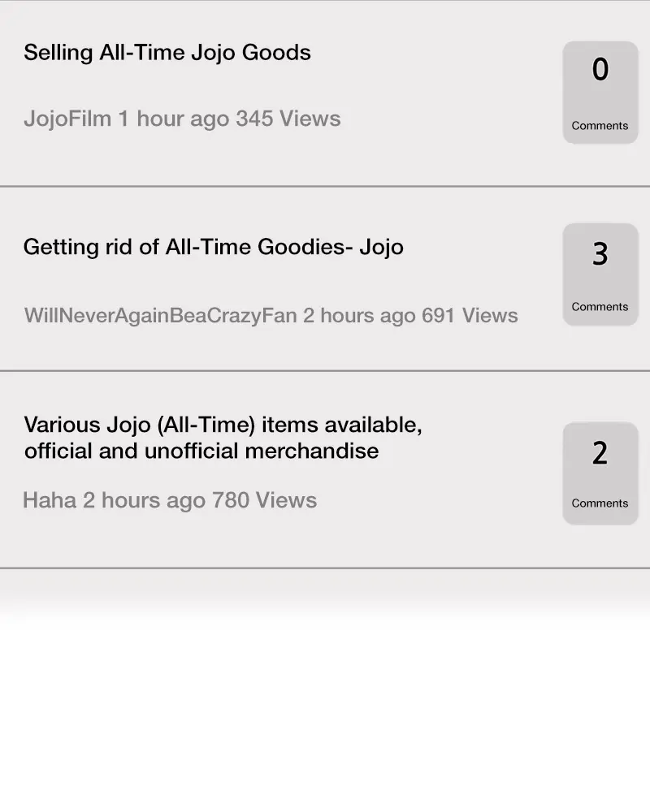650x812 pixels.
Task: Open 'Various Jojo (All-Time) items available' post
Action: click(223, 438)
